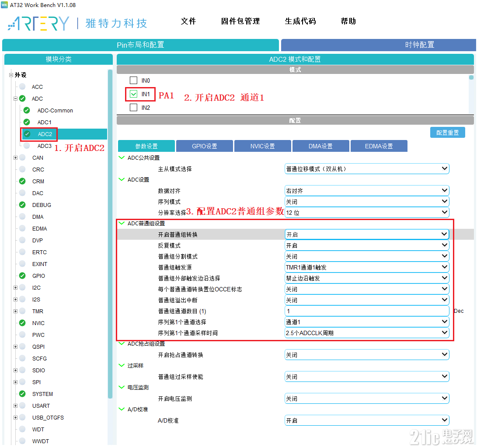Image resolution: width=477 pixels, height=448 pixels.
Task: Open the 固件包管理 menu
Action: (240, 21)
